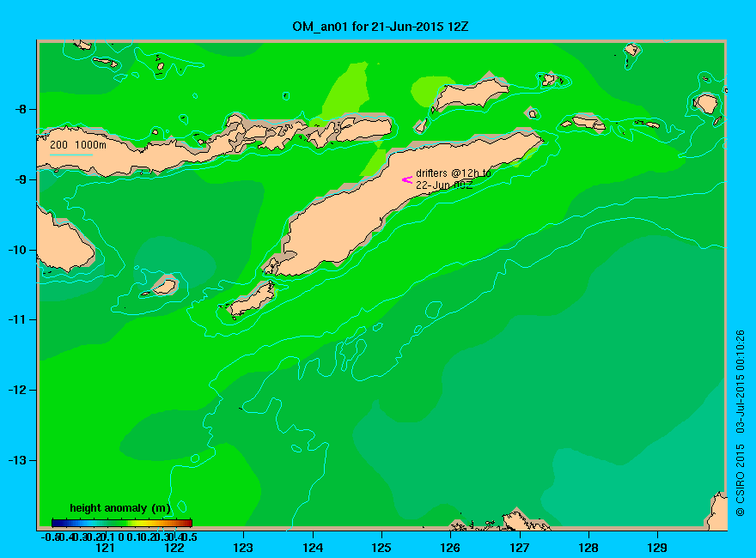This screenshot has width=756, height=558.
Task: Click the 126 longitude axis label
Action: point(450,548)
